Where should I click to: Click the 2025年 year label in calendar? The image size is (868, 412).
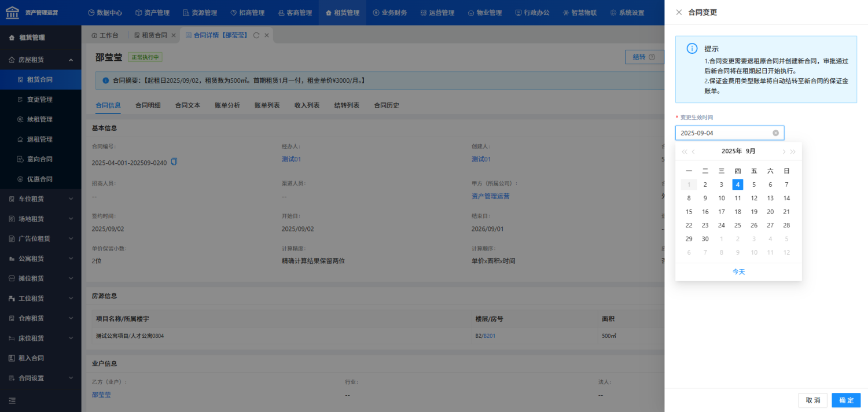pos(731,151)
